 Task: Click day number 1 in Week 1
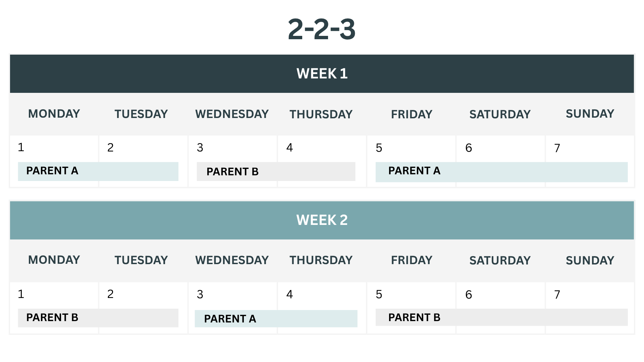(x=21, y=147)
